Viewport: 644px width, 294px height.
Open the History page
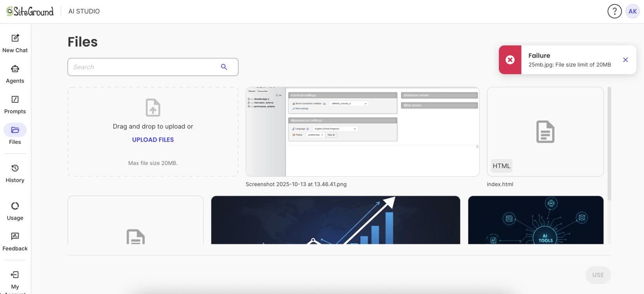(x=15, y=173)
